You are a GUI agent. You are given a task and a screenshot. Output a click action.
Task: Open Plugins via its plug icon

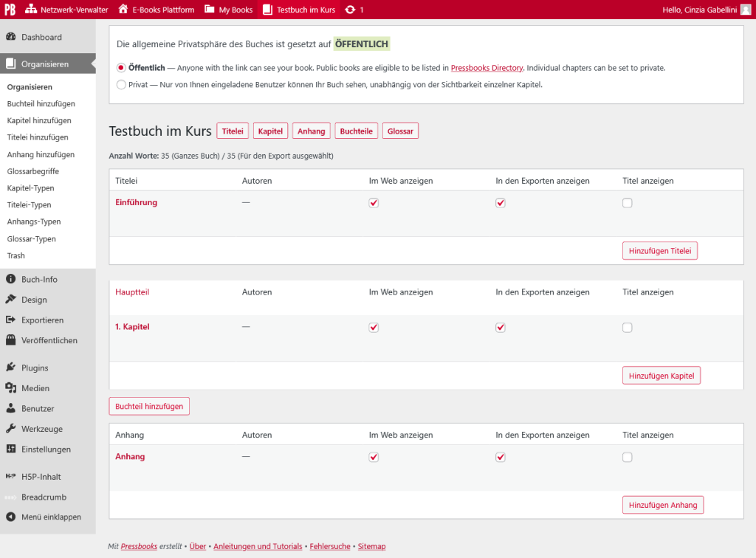(x=10, y=368)
